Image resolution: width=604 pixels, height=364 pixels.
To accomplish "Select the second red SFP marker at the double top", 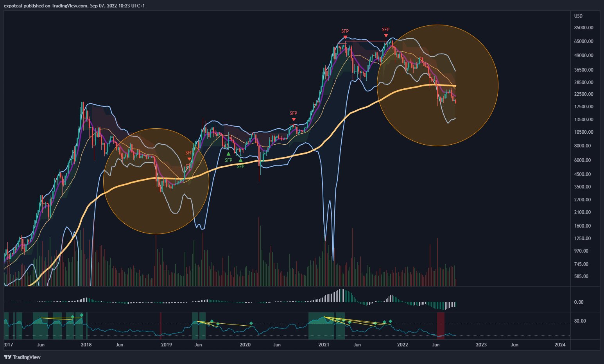I will pos(386,36).
